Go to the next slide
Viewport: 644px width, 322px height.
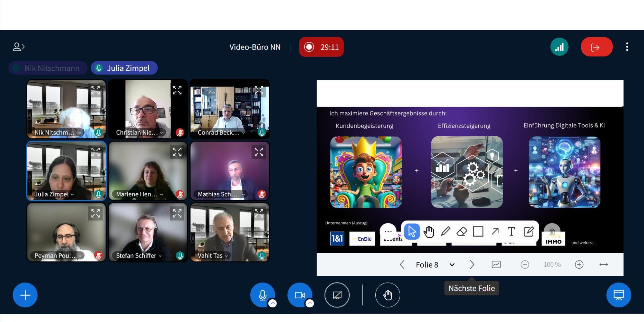point(472,264)
